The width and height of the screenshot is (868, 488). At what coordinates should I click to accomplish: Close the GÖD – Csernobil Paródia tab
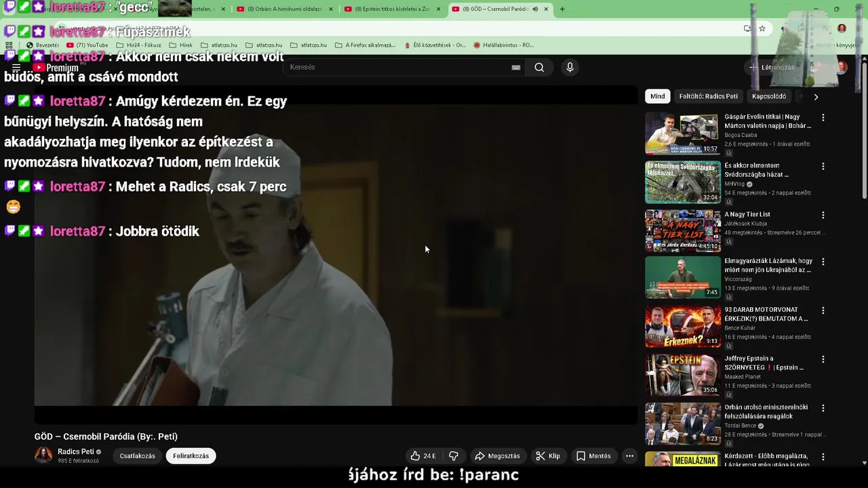click(546, 9)
